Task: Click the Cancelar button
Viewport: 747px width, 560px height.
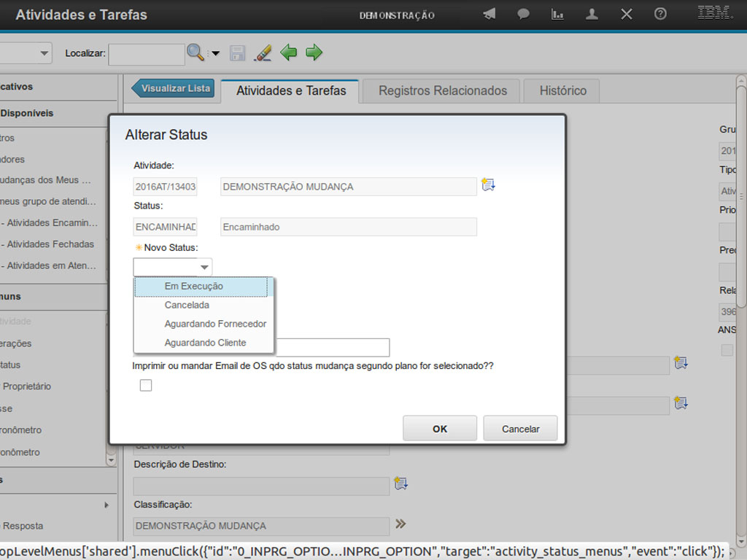Action: tap(520, 429)
